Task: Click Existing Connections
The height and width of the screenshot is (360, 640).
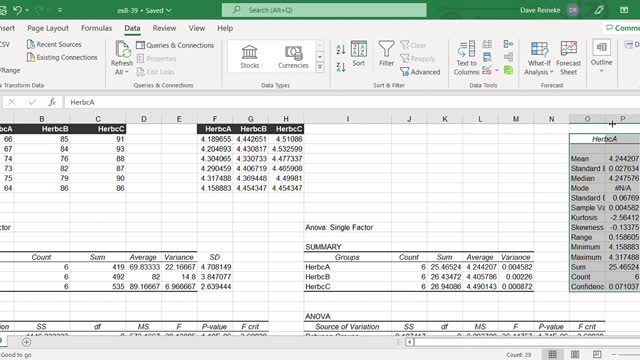Action: 62,57
